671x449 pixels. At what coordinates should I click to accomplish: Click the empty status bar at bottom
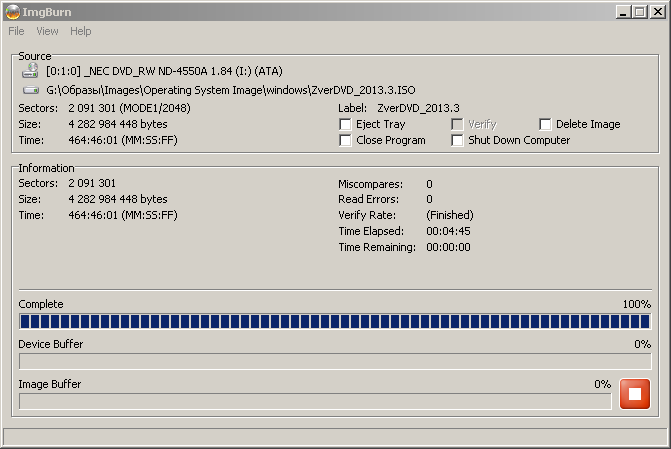click(x=335, y=437)
